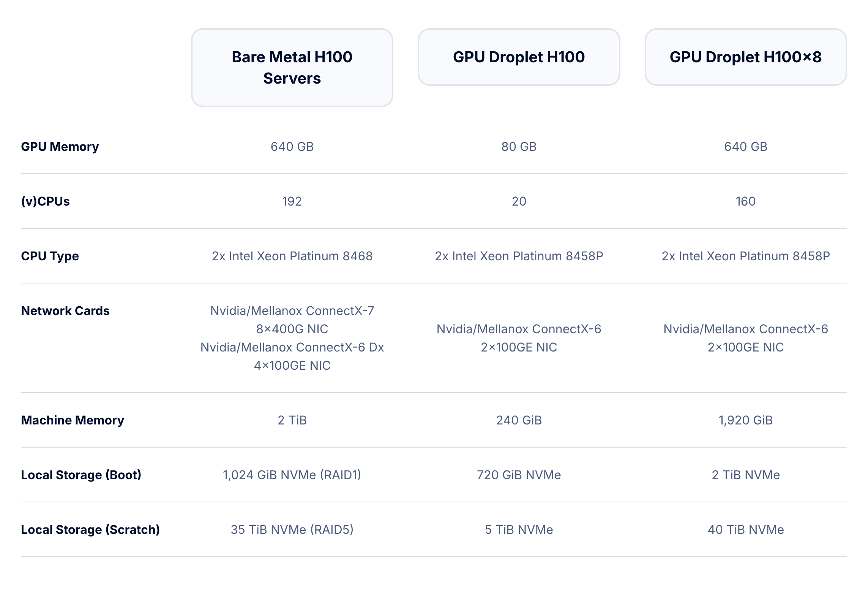Click the 5 TiB NVMe scratch cell
The width and height of the screenshot is (868, 589).
tap(519, 530)
